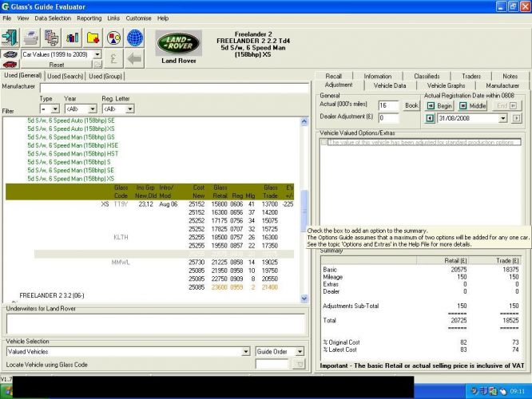Open the Customise menu
The height and width of the screenshot is (399, 532).
click(138, 18)
